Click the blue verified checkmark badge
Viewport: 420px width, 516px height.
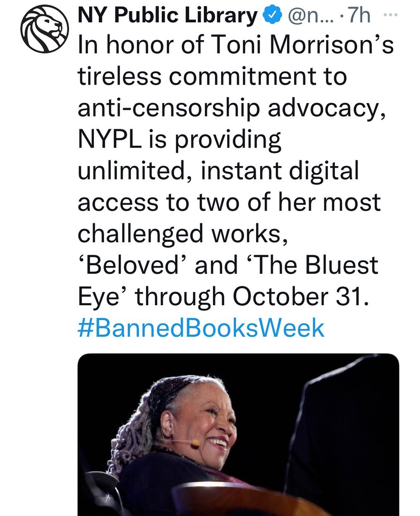[271, 16]
